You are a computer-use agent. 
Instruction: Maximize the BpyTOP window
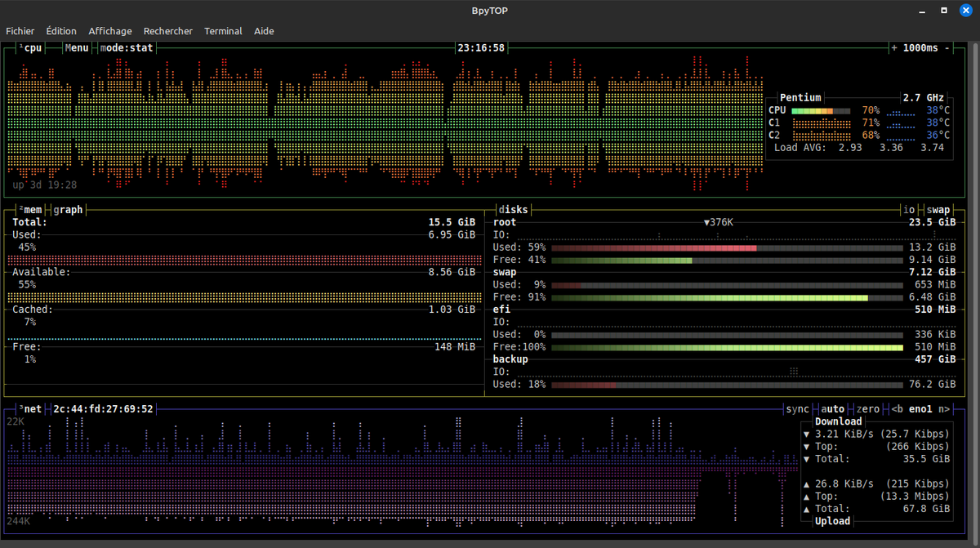(x=943, y=11)
